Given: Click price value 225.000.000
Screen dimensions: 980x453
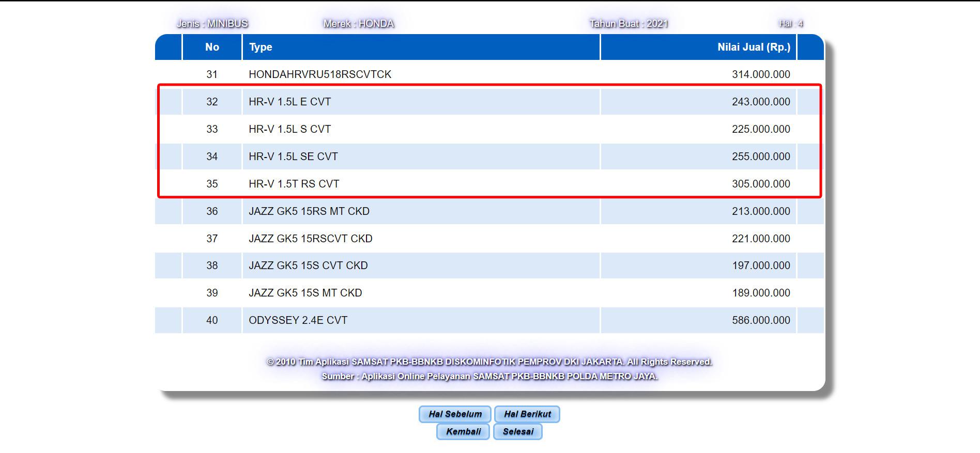Looking at the screenshot, I should pyautogui.click(x=761, y=129).
